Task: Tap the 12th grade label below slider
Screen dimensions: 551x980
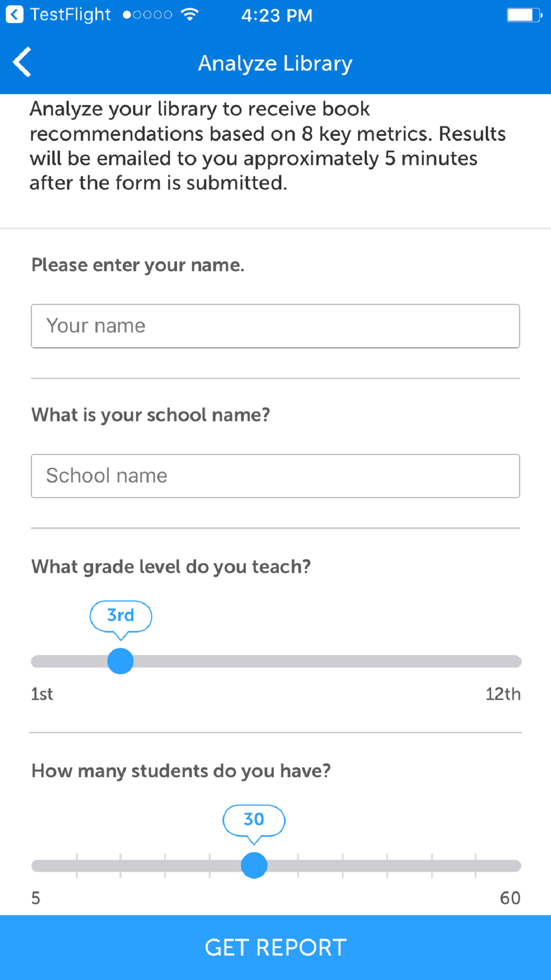Action: (x=504, y=694)
